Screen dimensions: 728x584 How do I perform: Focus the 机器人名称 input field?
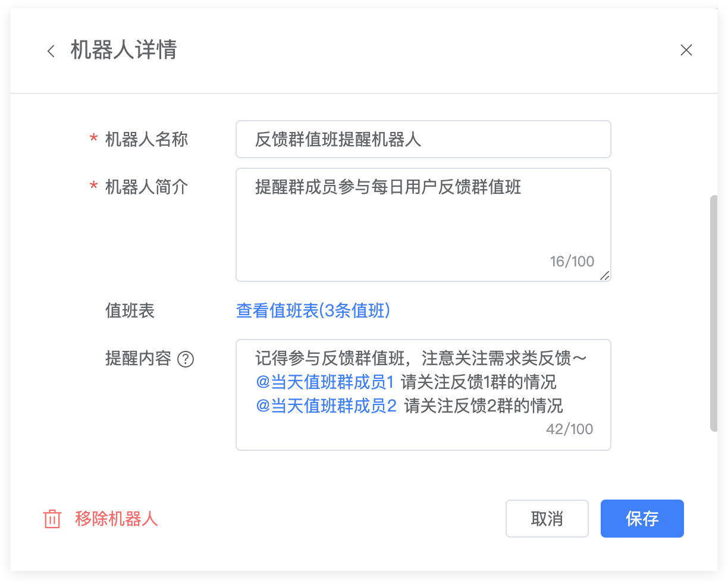[423, 140]
